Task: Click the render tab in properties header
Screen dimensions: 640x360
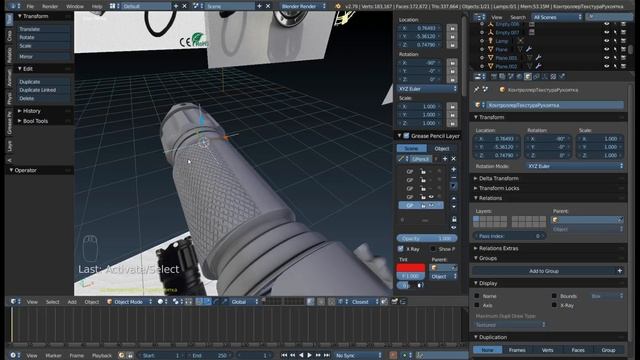Action: (x=494, y=76)
